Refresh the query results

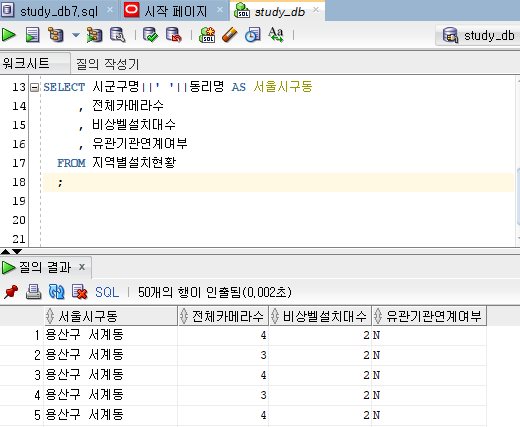(56, 292)
